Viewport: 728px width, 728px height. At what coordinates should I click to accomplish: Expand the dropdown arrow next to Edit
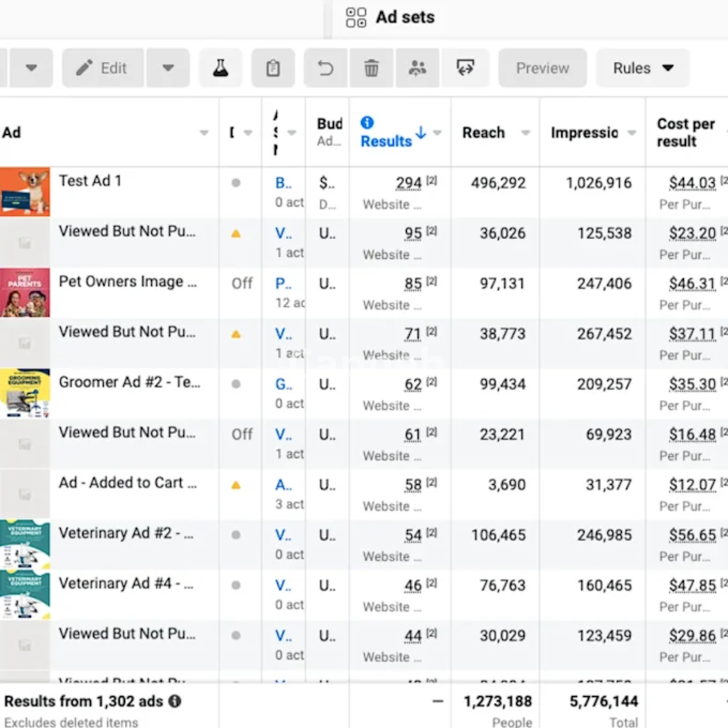[x=168, y=68]
